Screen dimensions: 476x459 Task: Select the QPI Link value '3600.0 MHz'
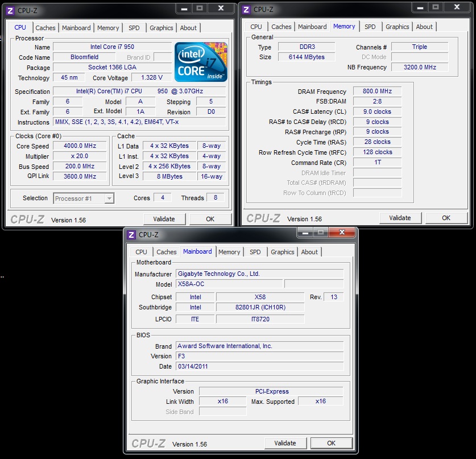80,176
